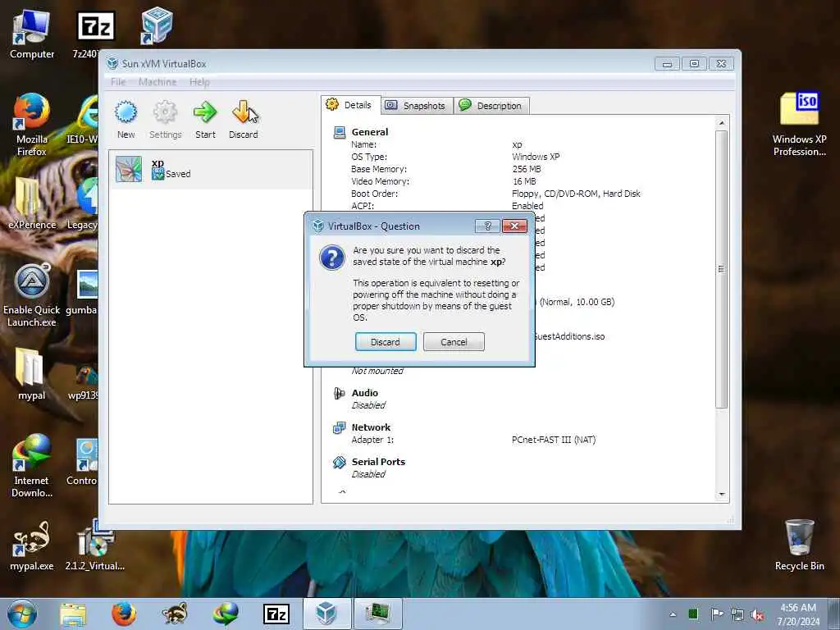Click the details pane scroll down arrow
This screenshot has height=630, width=840.
pos(722,495)
